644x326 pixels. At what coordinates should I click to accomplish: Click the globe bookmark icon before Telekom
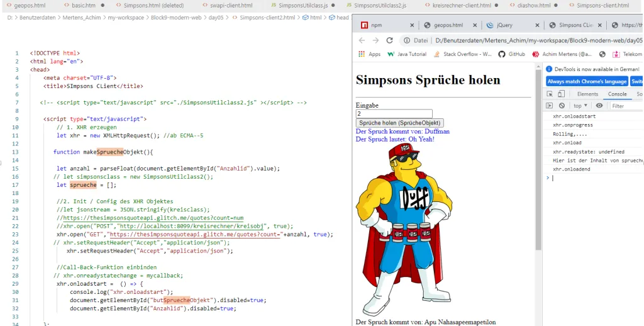[602, 54]
